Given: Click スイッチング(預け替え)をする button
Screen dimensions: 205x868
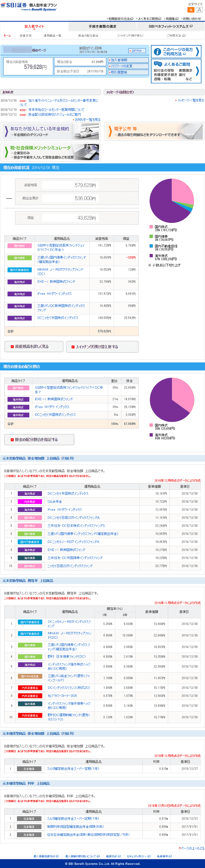Looking at the screenshot, I should (102, 347).
